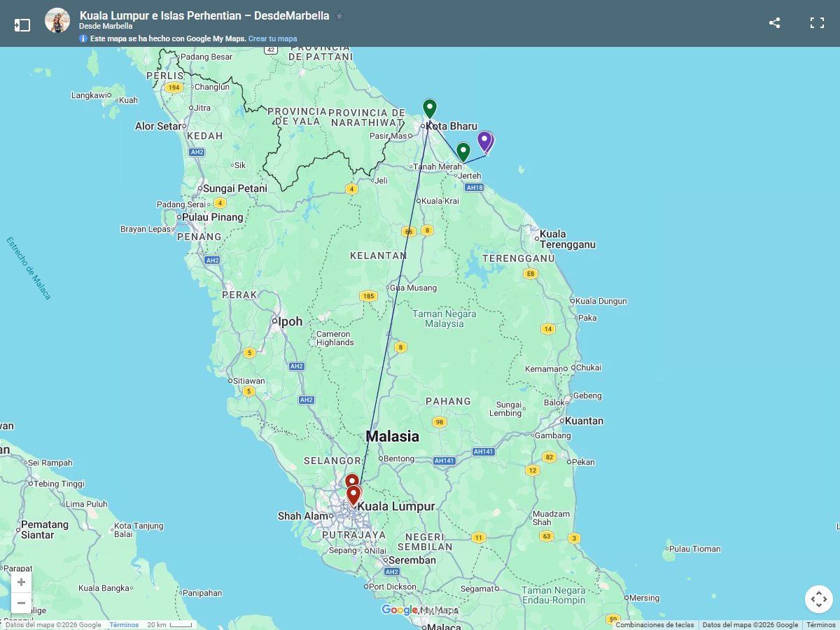This screenshot has height=630, width=840.
Task: Click the Desde Marbella profile avatar
Action: coord(57,21)
